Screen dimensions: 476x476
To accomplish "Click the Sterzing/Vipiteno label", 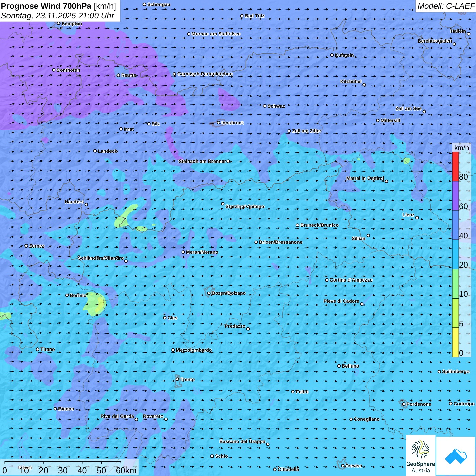I will [x=245, y=206].
